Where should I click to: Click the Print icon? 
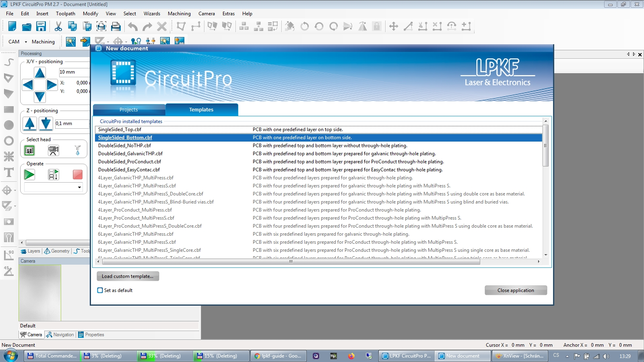(116, 27)
